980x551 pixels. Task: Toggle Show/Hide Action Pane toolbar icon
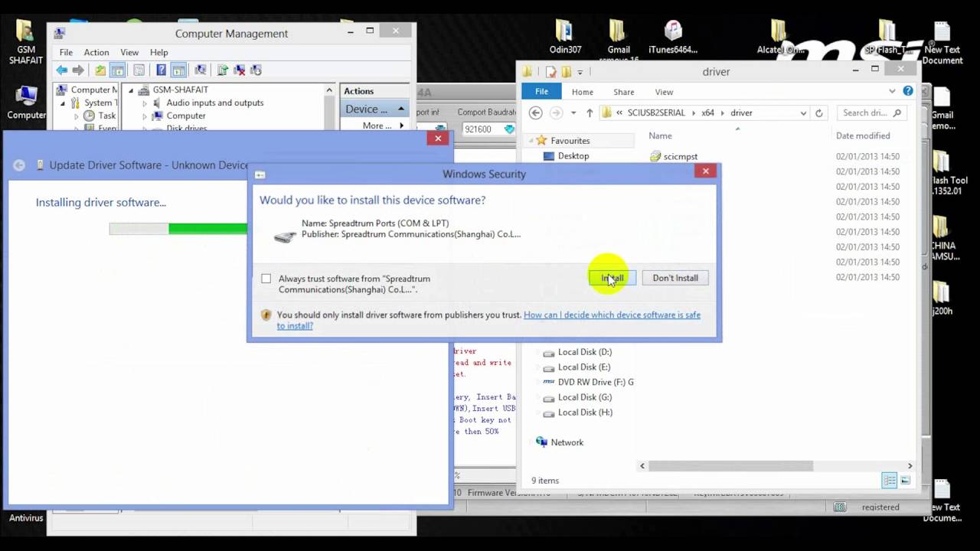(x=178, y=70)
